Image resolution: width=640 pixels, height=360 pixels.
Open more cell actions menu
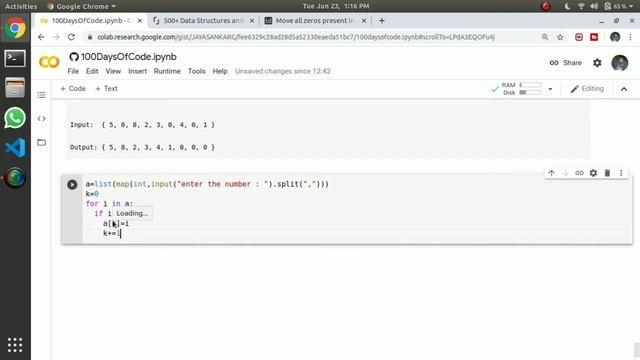[x=621, y=173]
